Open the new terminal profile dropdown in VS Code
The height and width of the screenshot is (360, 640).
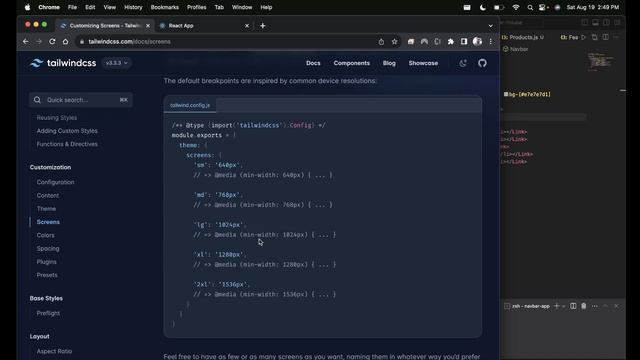click(564, 306)
